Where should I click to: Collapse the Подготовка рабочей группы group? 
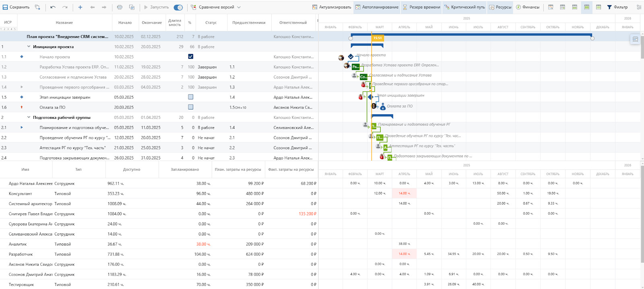pyautogui.click(x=29, y=118)
